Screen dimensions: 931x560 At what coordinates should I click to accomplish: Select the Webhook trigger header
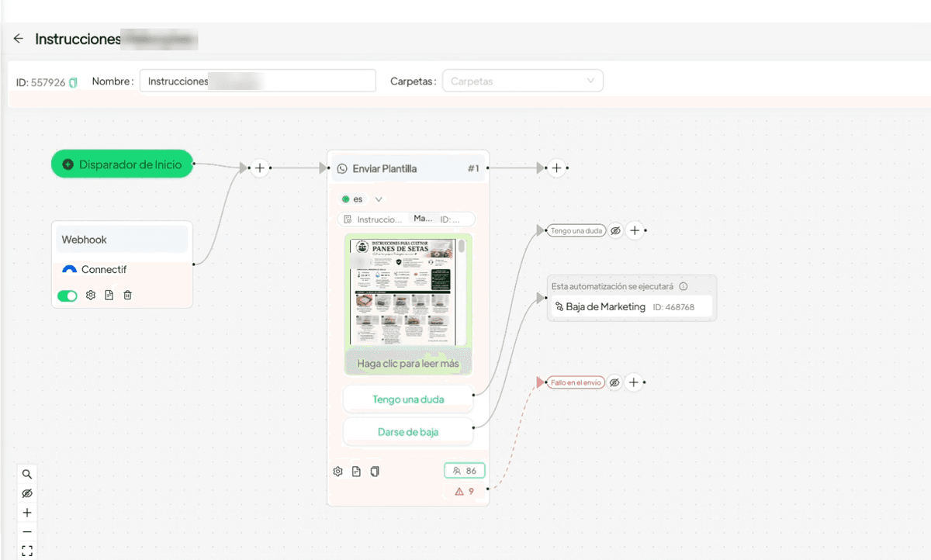click(x=123, y=239)
